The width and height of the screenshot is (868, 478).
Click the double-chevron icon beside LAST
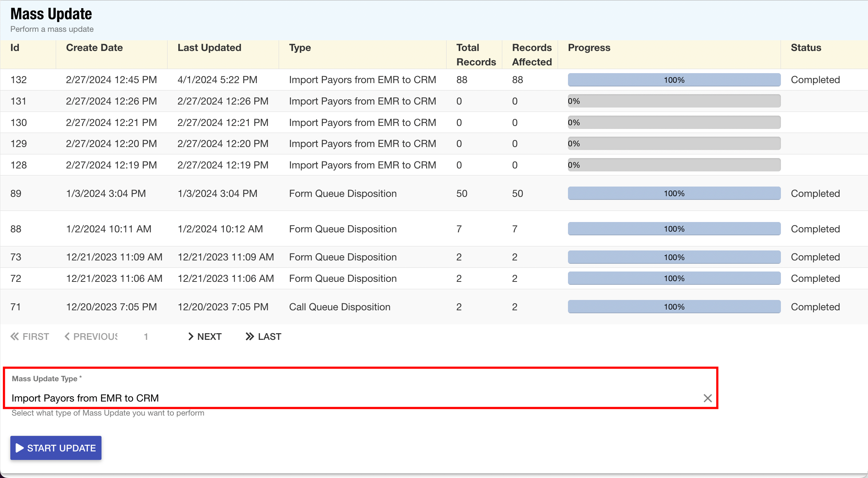250,337
